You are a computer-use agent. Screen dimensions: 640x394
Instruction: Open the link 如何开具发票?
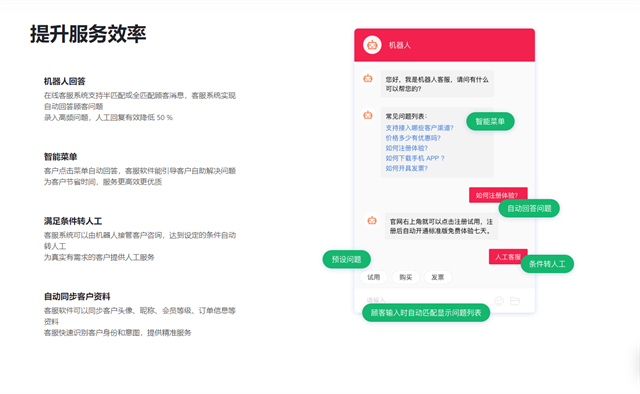[x=406, y=168]
